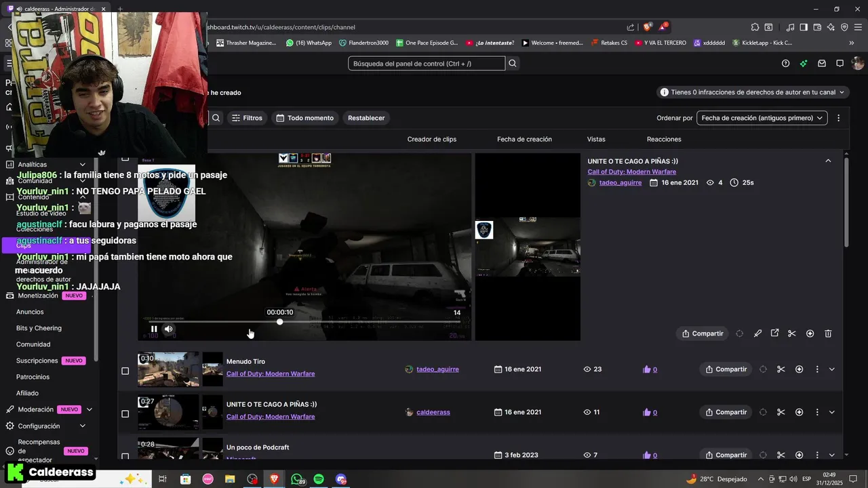Viewport: 868px width, 488px height.
Task: Expand the Menudo Tiro clip row
Action: tap(832, 369)
